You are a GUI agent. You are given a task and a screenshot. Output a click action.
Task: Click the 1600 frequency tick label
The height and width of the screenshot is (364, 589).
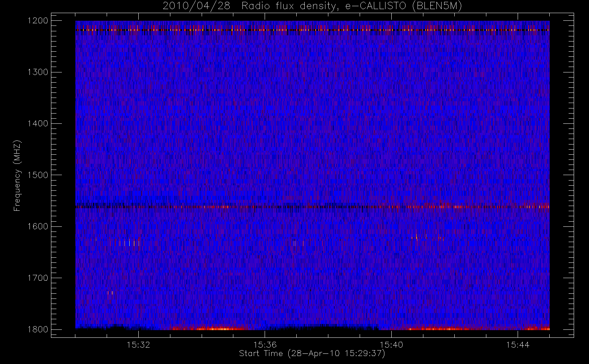[38, 226]
